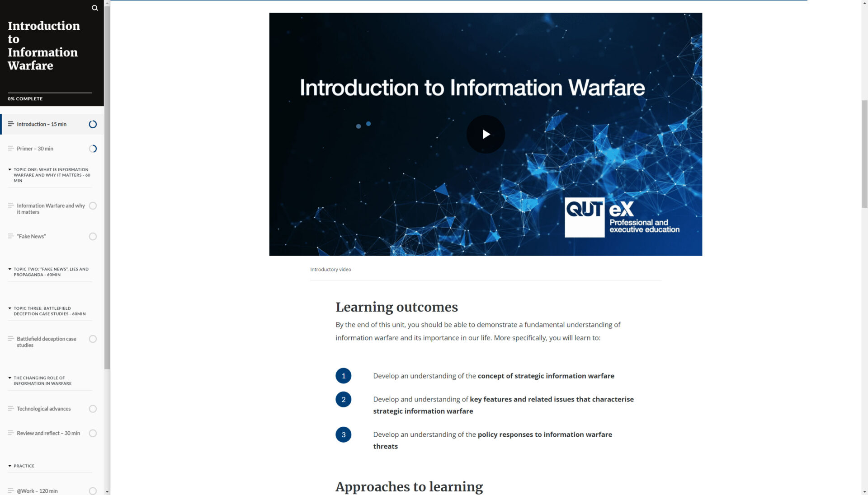Play the introductory video
868x495 pixels.
[x=486, y=134]
